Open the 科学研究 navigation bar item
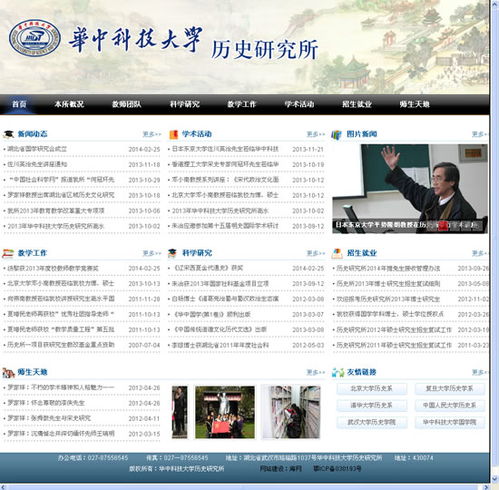Screen dimensions: 499x490 click(184, 104)
